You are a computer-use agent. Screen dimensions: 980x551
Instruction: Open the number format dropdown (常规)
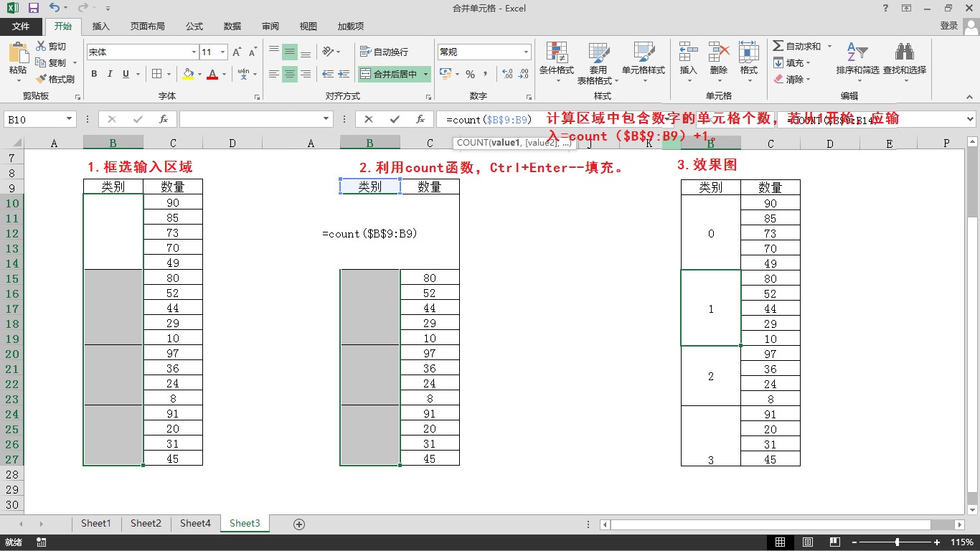click(526, 52)
